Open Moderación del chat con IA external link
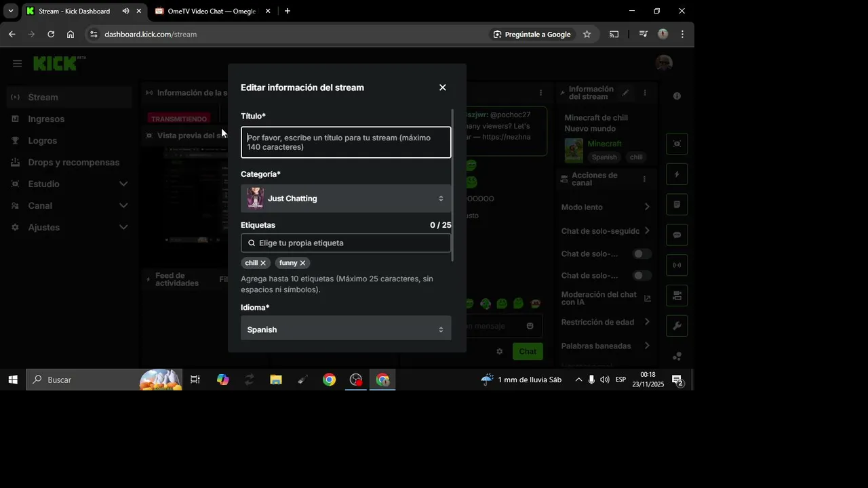868x488 pixels. tap(647, 298)
